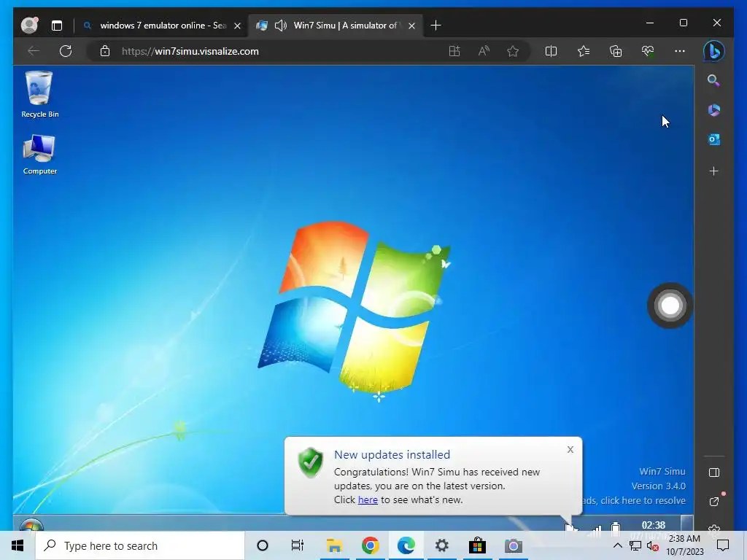Open Cortana circle on taskbar
The width and height of the screenshot is (747, 560).
[263, 545]
